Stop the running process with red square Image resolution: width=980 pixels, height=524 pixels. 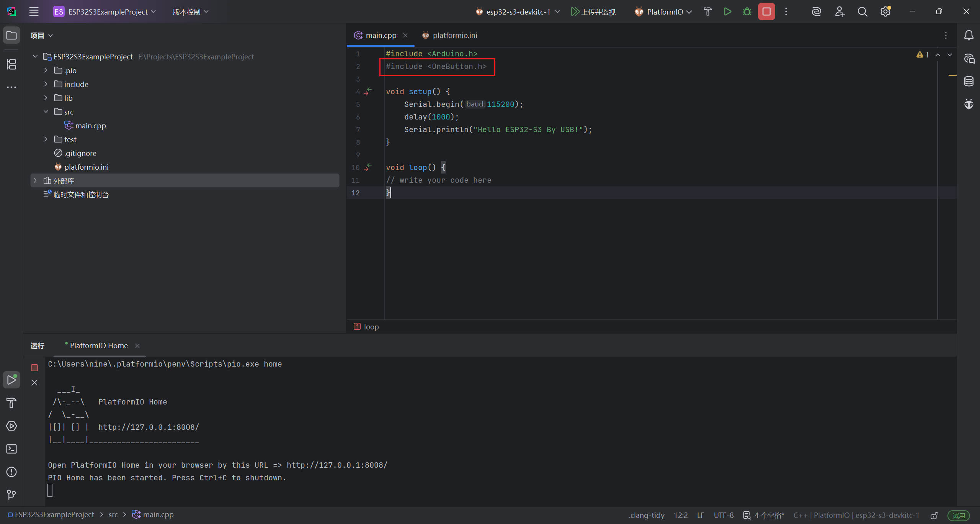pyautogui.click(x=766, y=12)
